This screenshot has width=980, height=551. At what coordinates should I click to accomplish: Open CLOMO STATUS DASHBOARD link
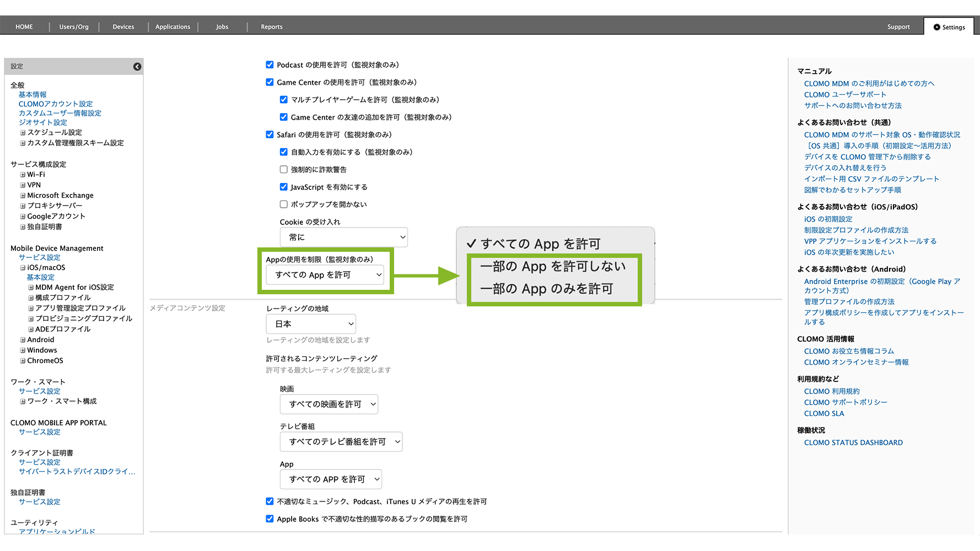(x=853, y=442)
